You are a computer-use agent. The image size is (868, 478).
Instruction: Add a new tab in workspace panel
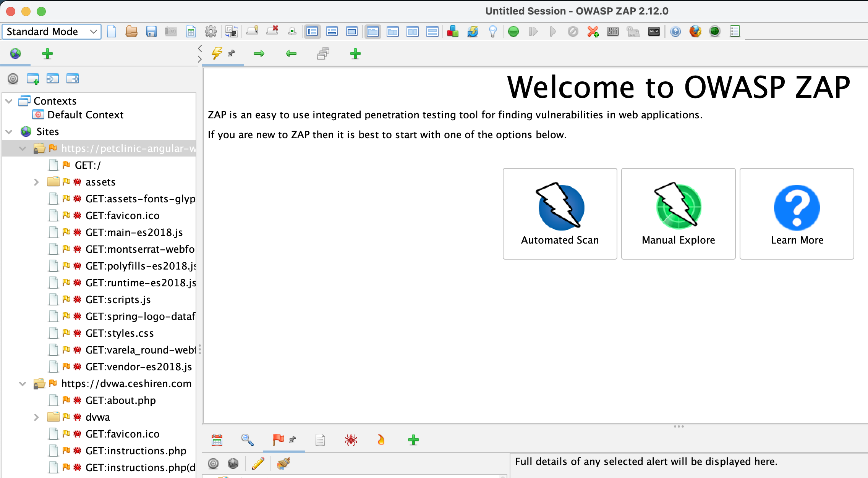[355, 54]
